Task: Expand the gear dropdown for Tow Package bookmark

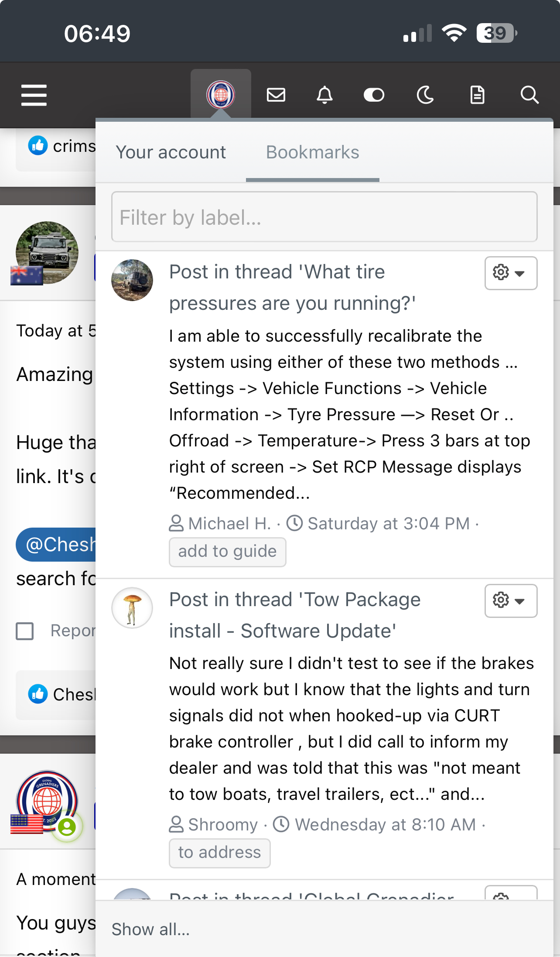Action: click(x=511, y=601)
